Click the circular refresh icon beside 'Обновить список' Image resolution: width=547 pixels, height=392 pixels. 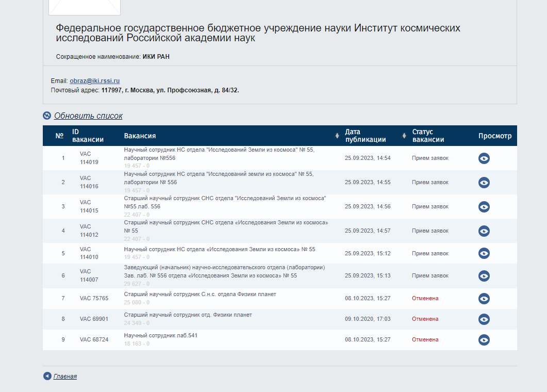pos(46,116)
